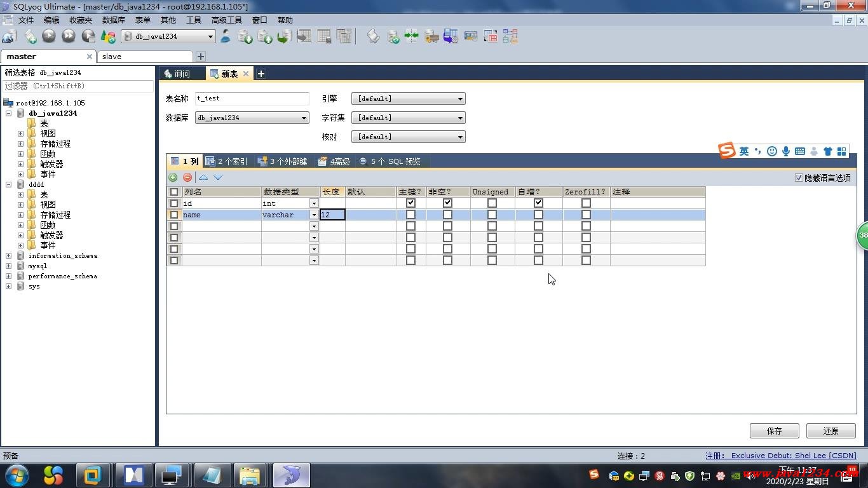The width and height of the screenshot is (868, 488).
Task: Open file explorer from the taskbar
Action: coord(250,475)
